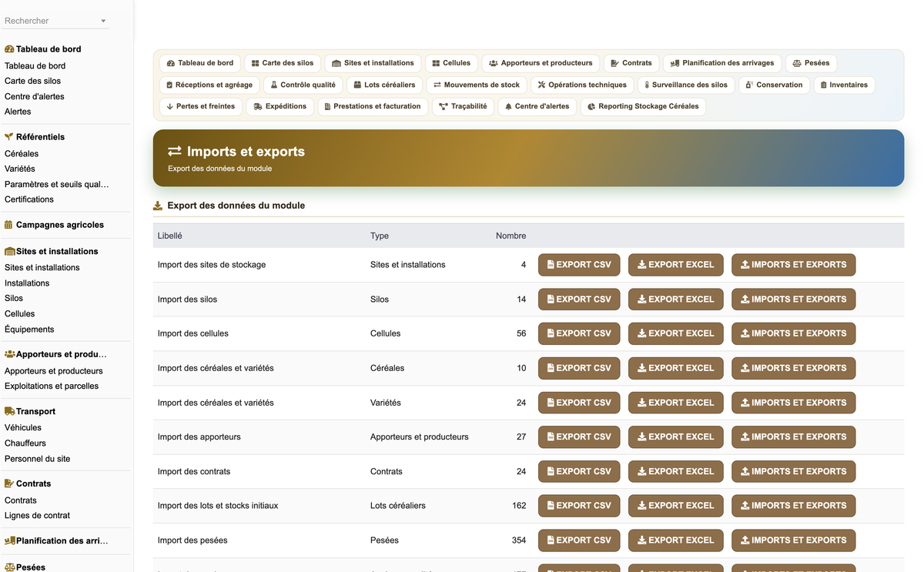Viewport: 924px width, 572px height.
Task: Open Prestations et facturation tab
Action: click(x=373, y=106)
